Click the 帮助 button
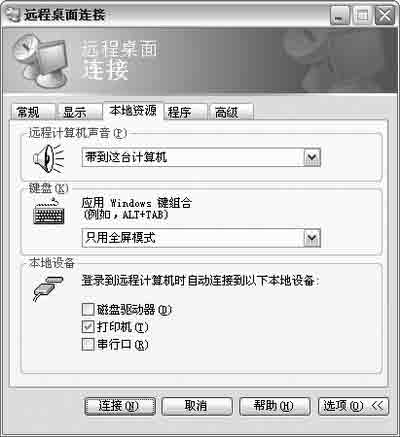Viewport: 400px width, 437px height. pyautogui.click(x=275, y=406)
